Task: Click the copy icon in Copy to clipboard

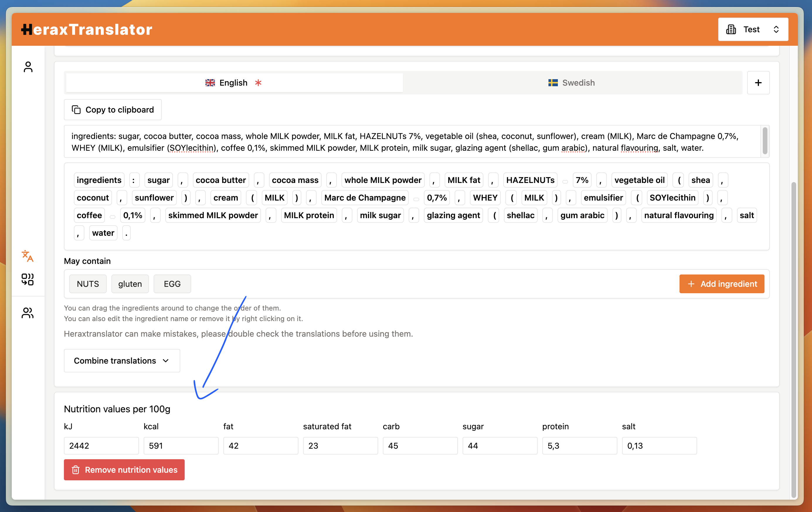Action: click(76, 110)
